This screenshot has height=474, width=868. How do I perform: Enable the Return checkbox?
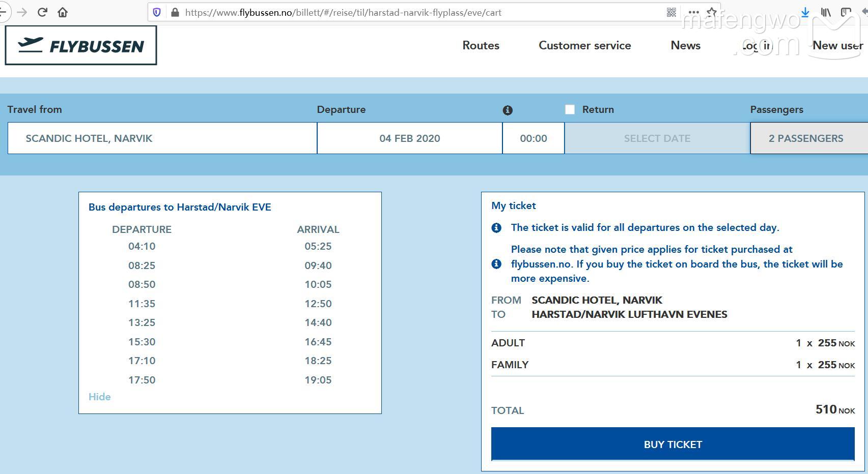570,109
